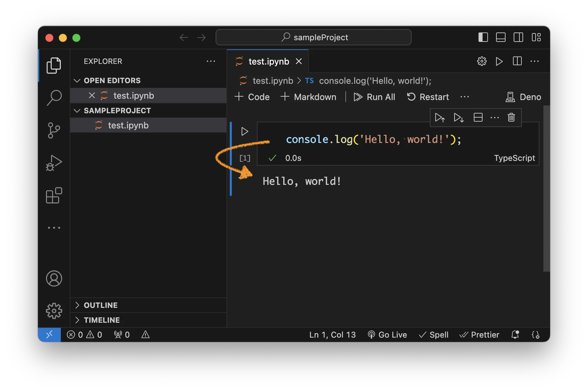This screenshot has height=392, width=588.
Task: Open the Extensions view
Action: pos(54,195)
